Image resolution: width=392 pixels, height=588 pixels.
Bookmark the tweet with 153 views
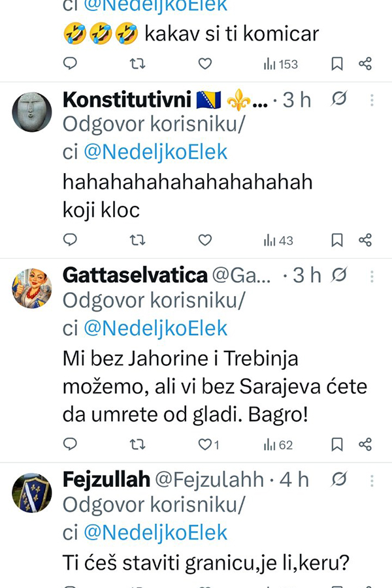tap(337, 63)
